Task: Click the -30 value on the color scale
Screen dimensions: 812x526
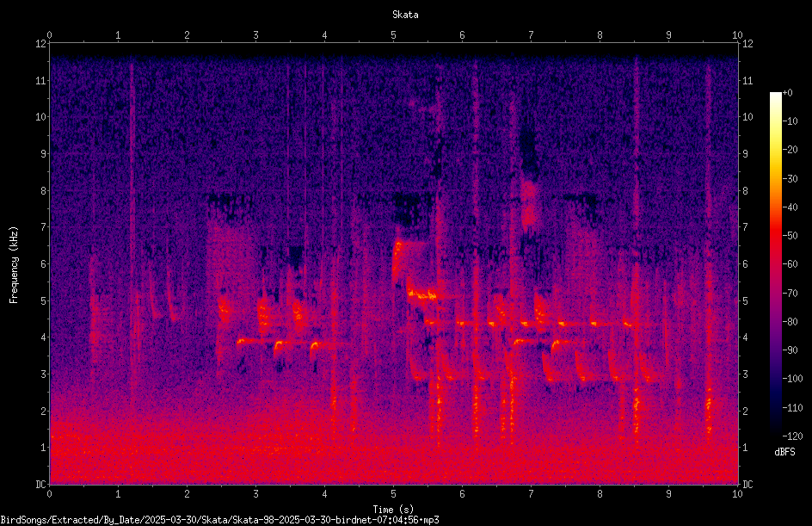Action: click(x=790, y=179)
